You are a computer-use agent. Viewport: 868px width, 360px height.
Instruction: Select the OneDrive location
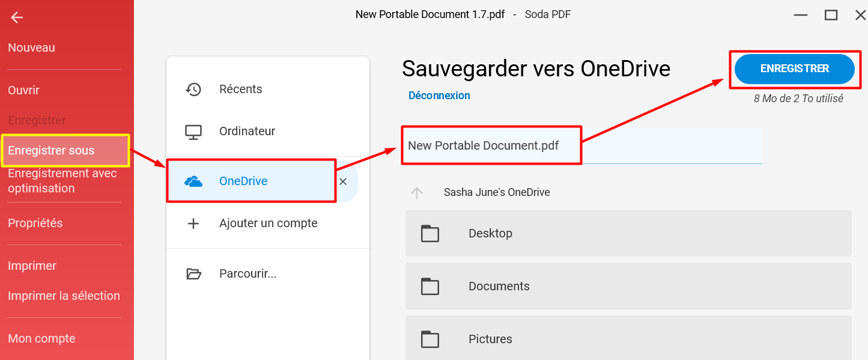243,181
